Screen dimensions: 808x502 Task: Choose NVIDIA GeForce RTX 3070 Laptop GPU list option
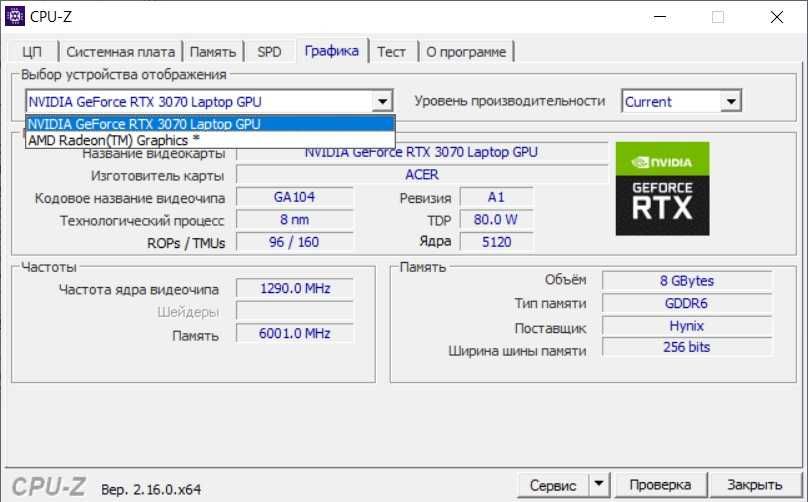click(210, 124)
